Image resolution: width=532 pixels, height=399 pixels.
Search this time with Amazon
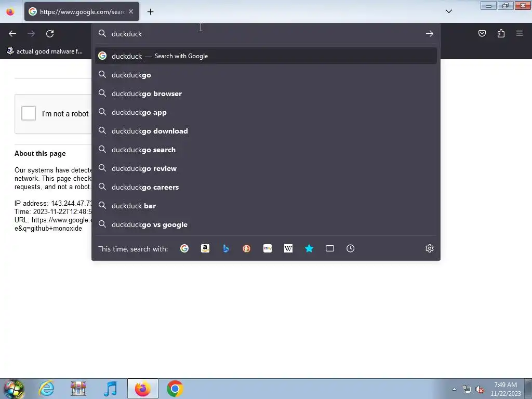(x=205, y=249)
